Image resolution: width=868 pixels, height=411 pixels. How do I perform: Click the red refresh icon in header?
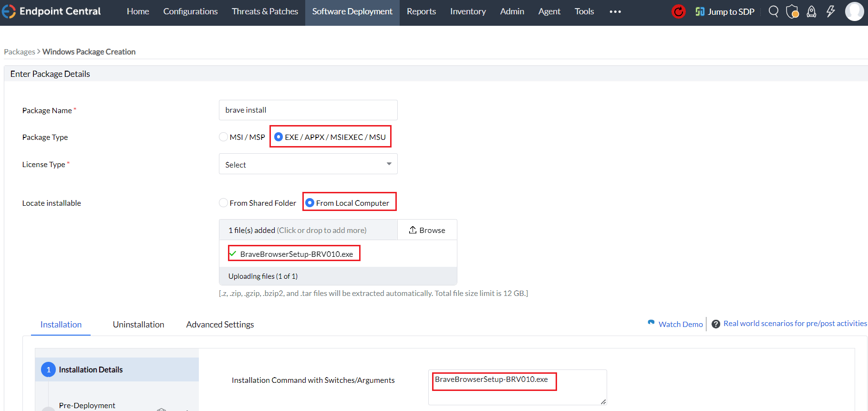[678, 11]
